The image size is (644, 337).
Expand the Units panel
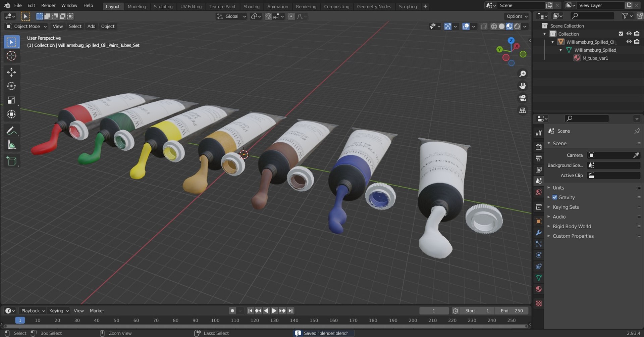(558, 188)
